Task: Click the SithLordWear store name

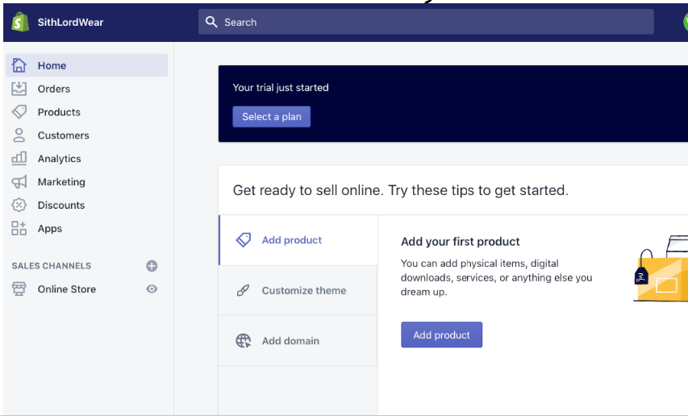Action: 71,22
